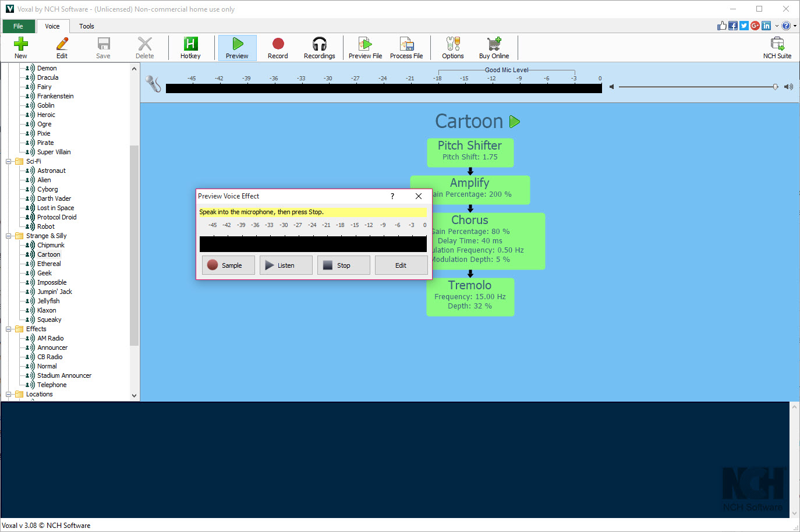Collapse the Effects folder
The width and height of the screenshot is (800, 532).
[9, 329]
